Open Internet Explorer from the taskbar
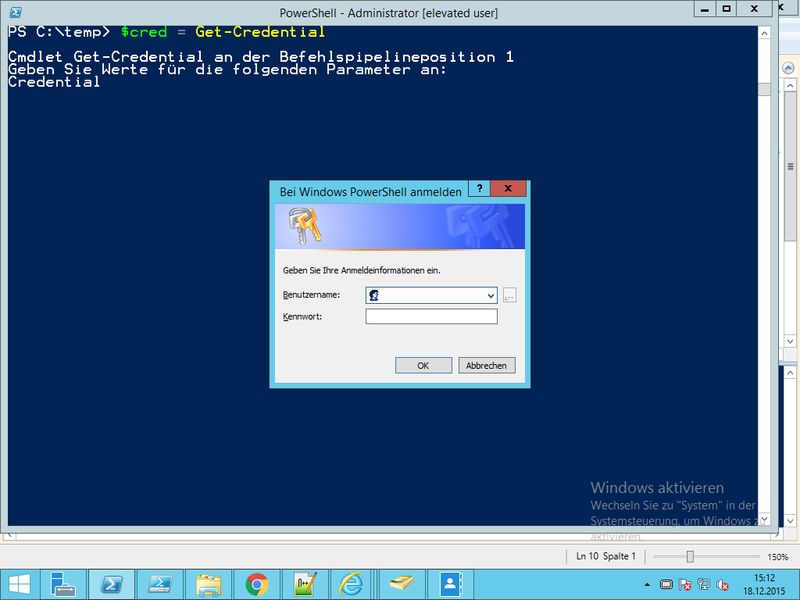800x600 pixels. 352,585
